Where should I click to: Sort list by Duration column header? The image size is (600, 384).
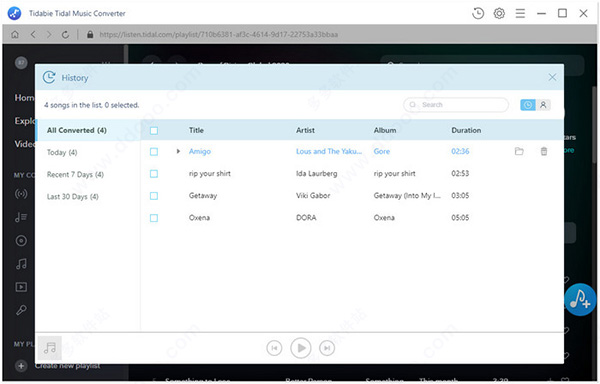coord(466,130)
